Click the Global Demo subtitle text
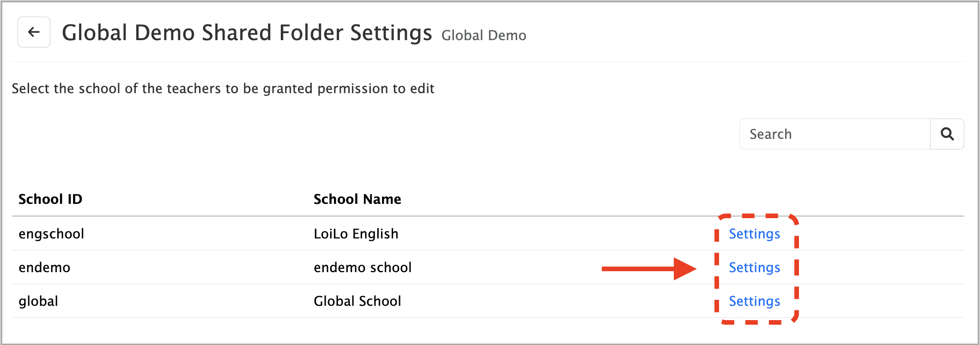This screenshot has height=345, width=980. pyautogui.click(x=484, y=36)
